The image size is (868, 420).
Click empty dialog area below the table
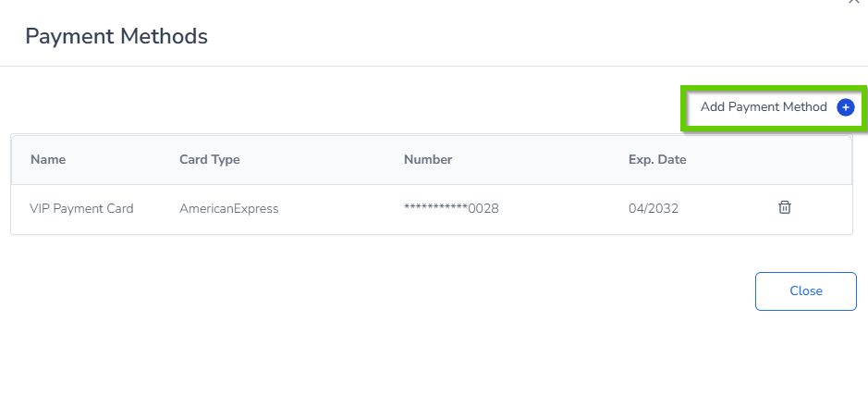pos(370,361)
